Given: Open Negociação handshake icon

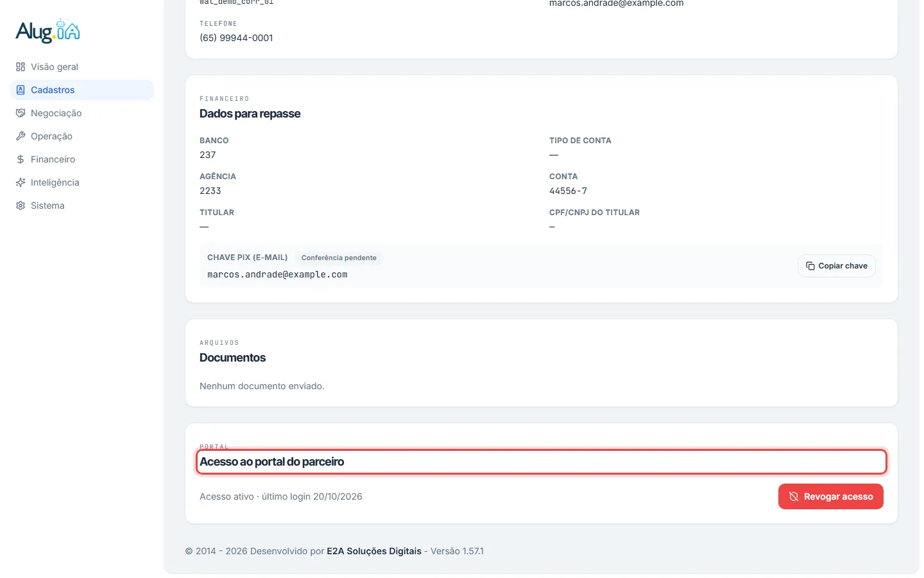Looking at the screenshot, I should click(21, 113).
